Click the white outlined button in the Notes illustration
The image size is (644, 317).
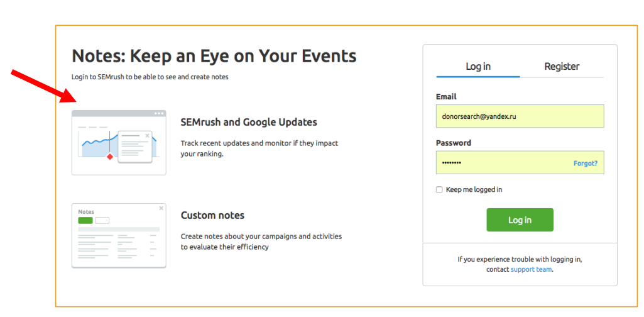coord(102,221)
